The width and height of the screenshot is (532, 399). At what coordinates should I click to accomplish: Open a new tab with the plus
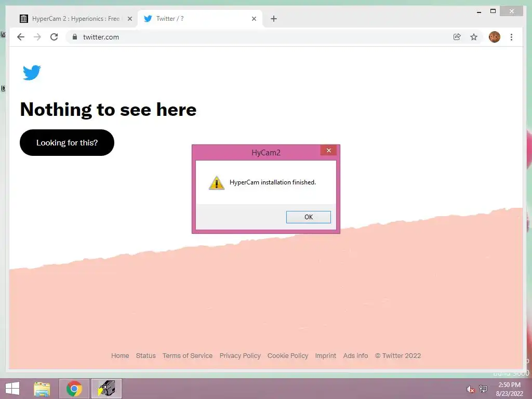274,19
